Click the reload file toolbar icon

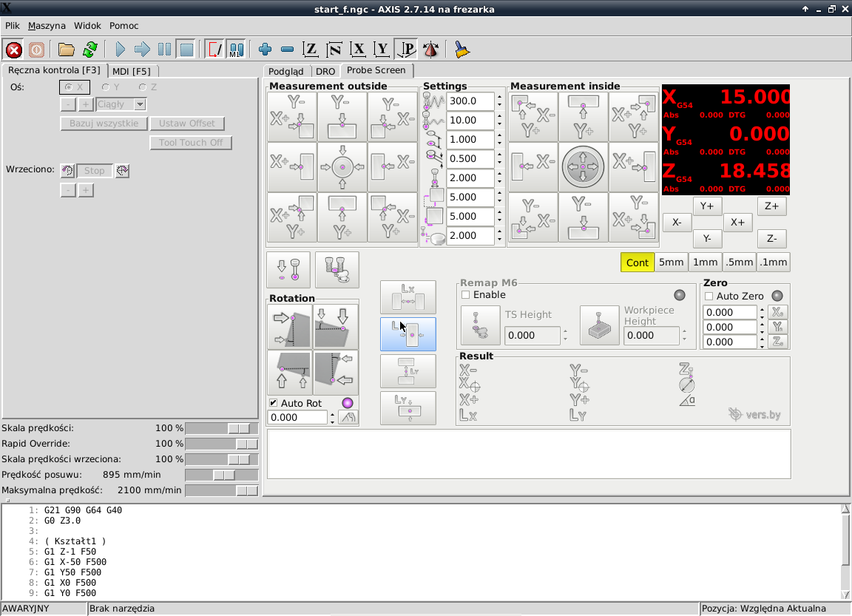coord(90,50)
